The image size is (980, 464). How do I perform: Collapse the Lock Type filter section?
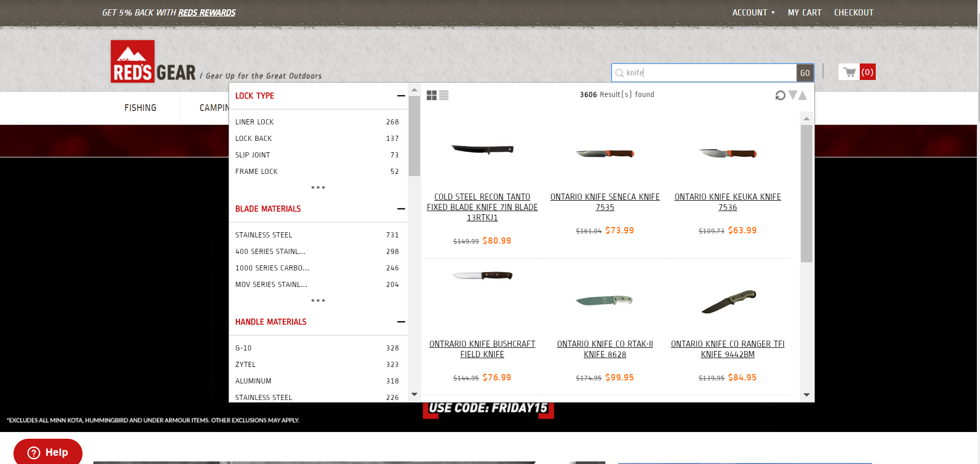(401, 96)
